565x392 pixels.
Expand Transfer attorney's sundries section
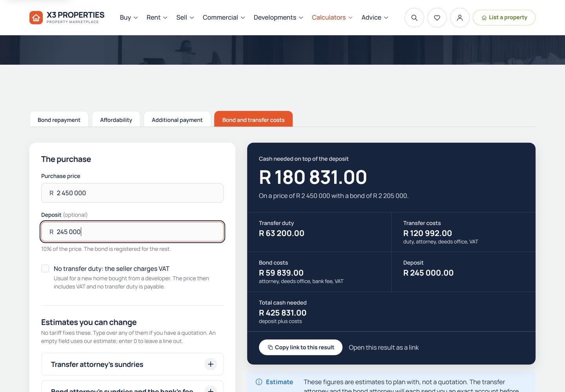[x=132, y=364]
